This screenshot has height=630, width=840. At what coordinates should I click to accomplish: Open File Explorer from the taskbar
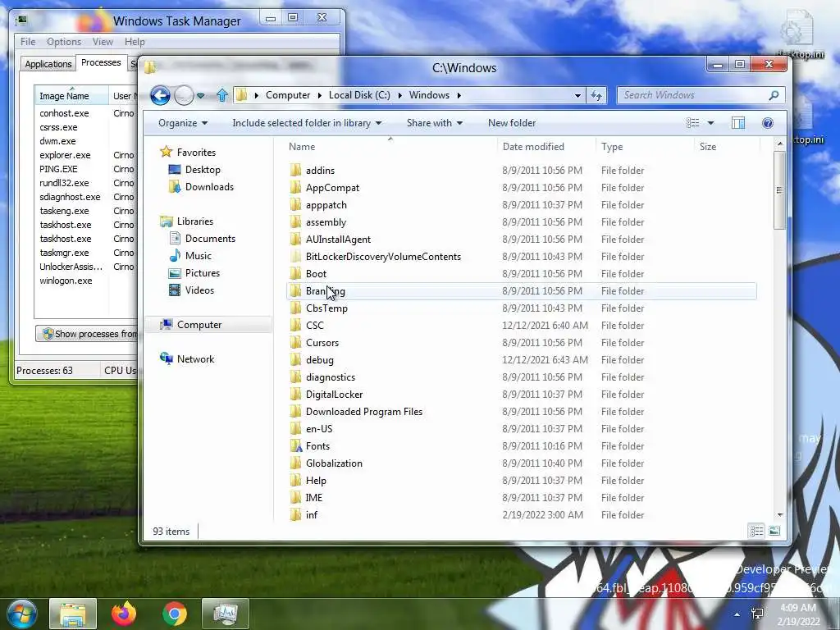(x=73, y=614)
